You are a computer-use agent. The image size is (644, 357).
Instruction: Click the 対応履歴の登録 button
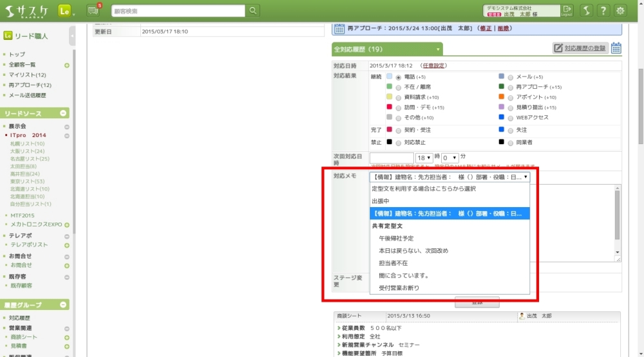click(580, 48)
